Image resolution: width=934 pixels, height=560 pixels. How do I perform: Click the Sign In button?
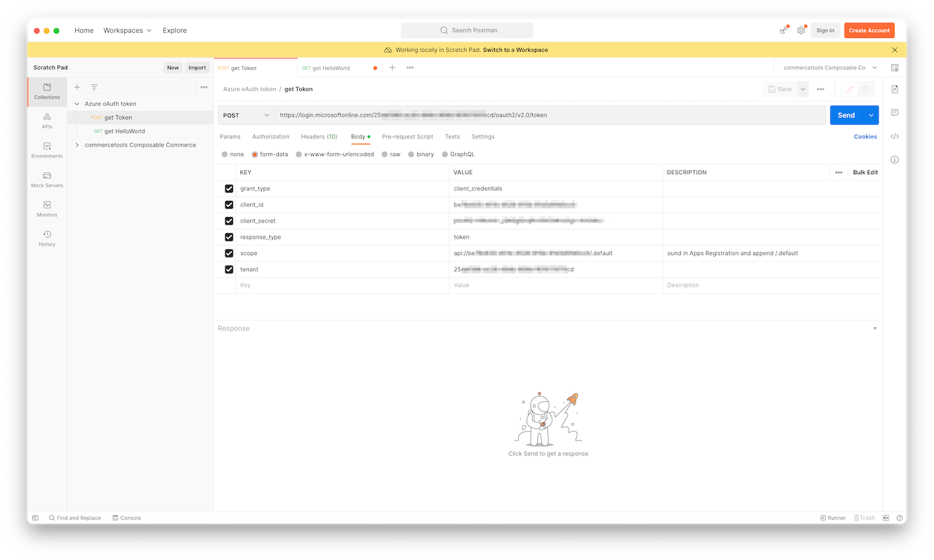click(x=825, y=31)
